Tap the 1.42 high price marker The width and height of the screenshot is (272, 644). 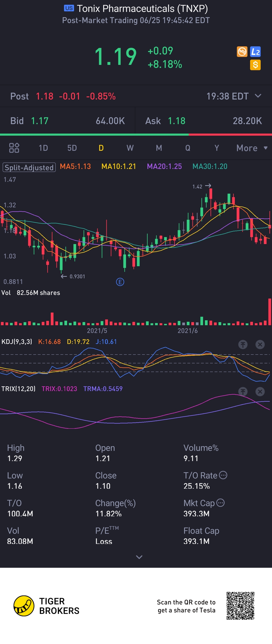pyautogui.click(x=202, y=186)
